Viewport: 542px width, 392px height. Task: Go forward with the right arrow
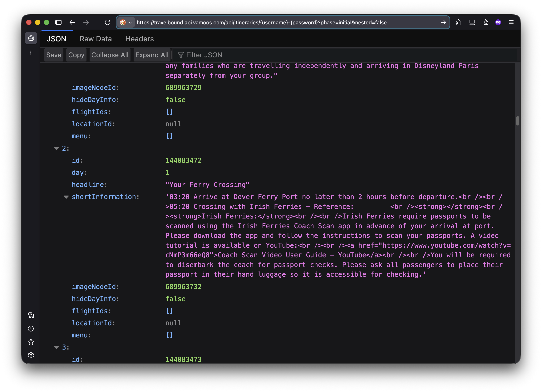86,22
